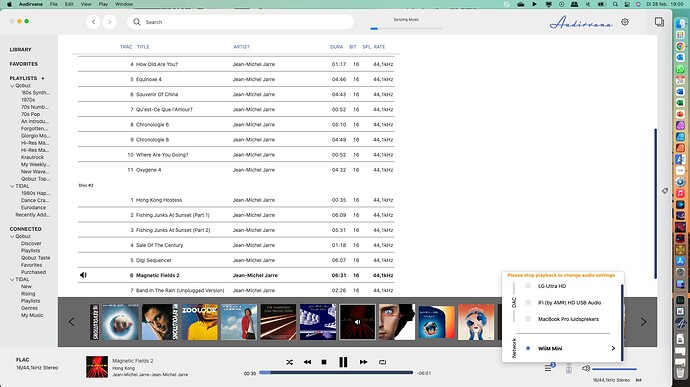
Task: Open the Window menu
Action: 124,4
